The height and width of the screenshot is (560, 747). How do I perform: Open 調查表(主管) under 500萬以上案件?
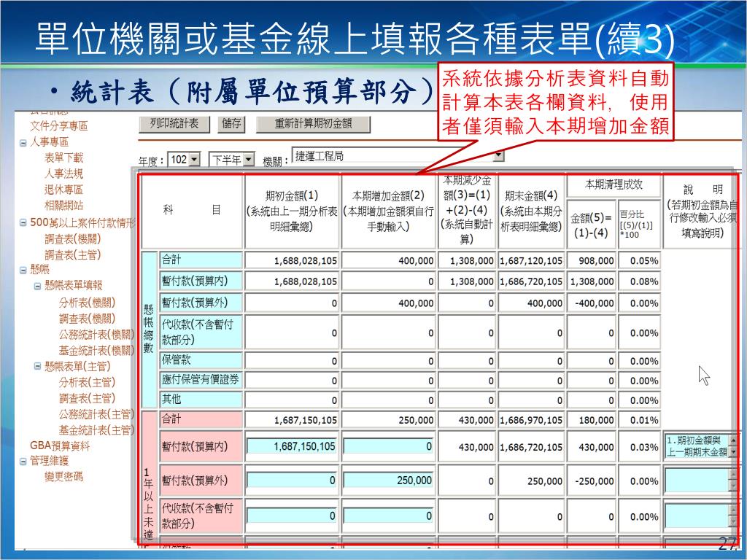coord(72,254)
